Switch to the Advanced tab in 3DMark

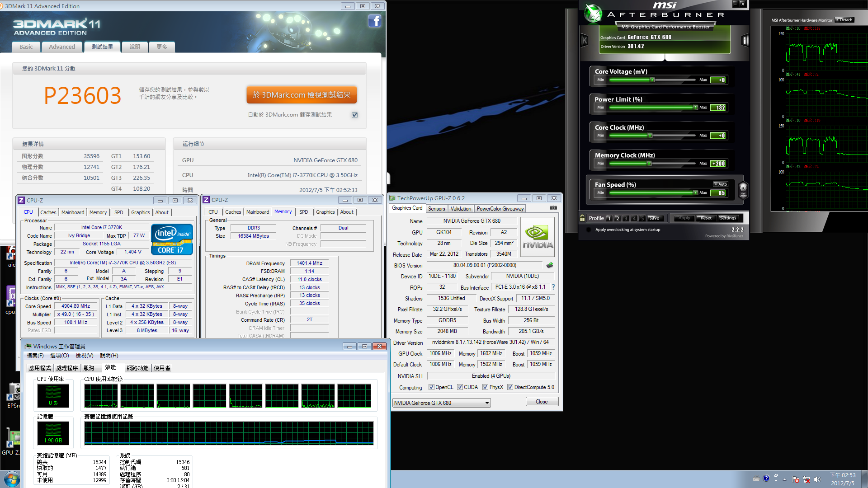tap(62, 47)
